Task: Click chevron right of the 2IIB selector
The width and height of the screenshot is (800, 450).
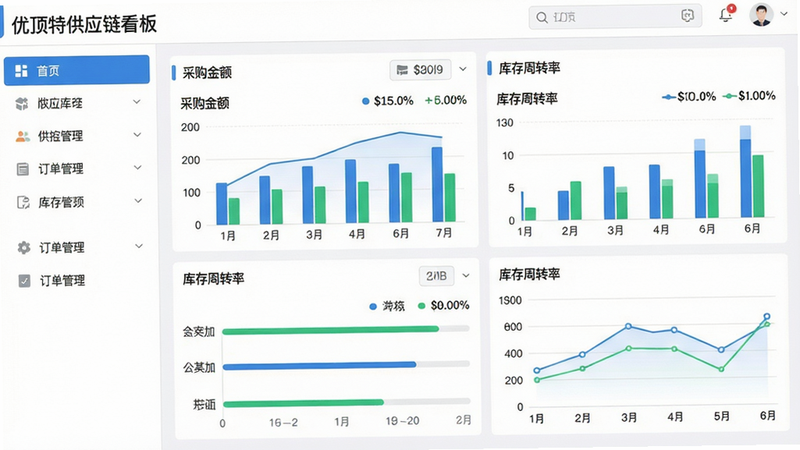Action: 466,276
